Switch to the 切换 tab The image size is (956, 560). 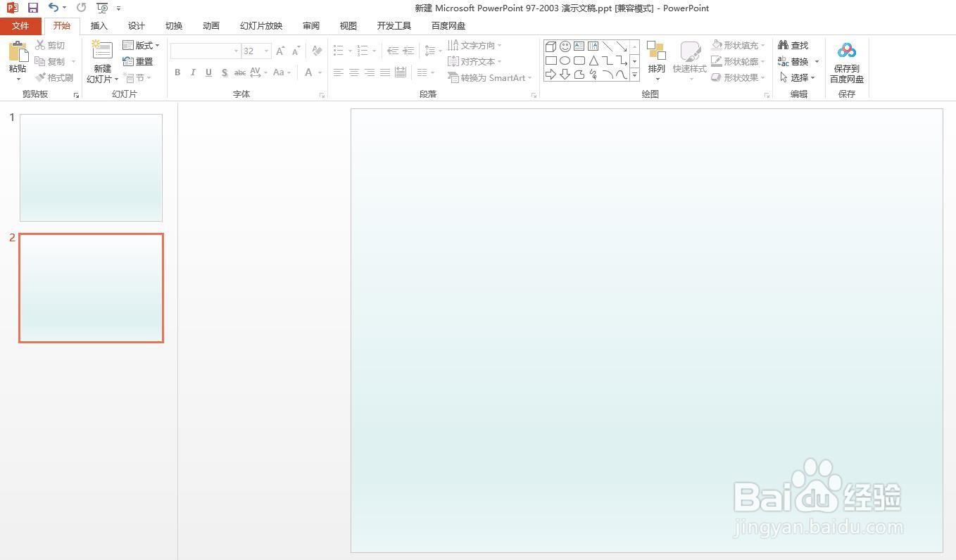pos(174,26)
